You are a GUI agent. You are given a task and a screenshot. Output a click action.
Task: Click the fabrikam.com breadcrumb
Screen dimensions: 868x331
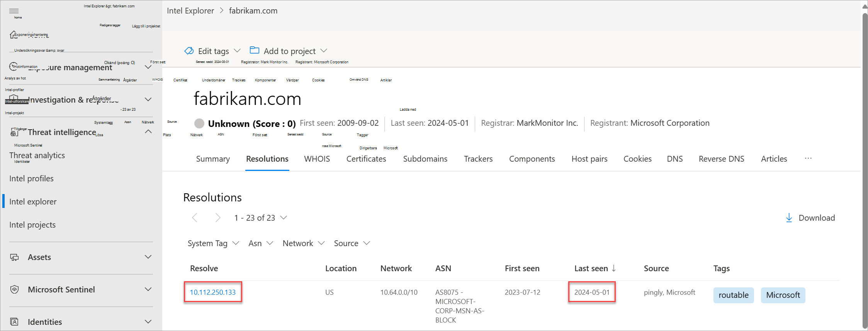[253, 11]
